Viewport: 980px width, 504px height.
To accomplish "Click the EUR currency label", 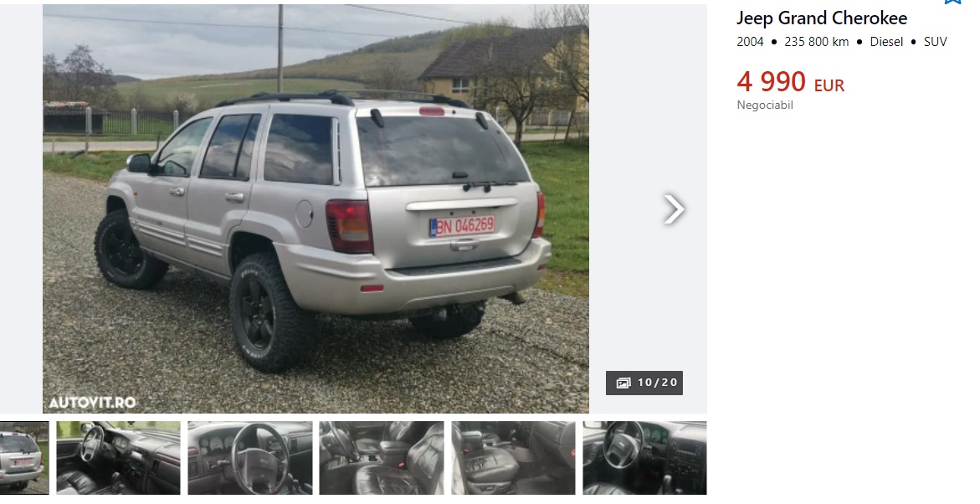I will 829,85.
